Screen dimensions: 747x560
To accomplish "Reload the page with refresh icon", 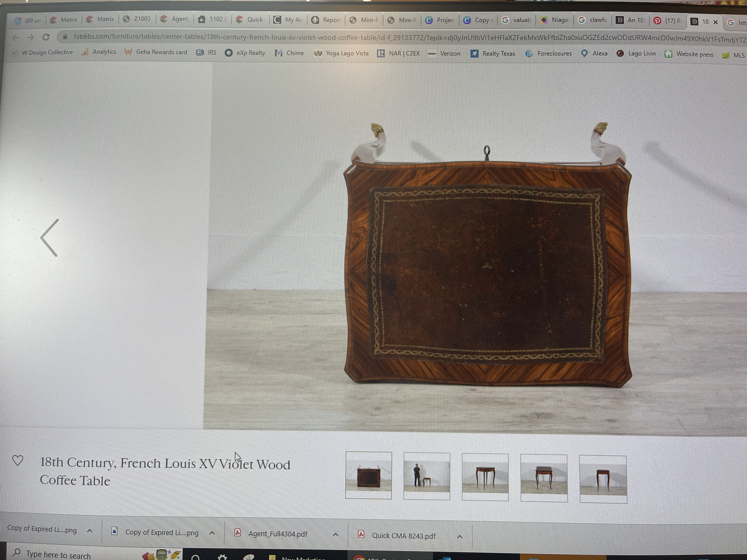I will pyautogui.click(x=46, y=37).
